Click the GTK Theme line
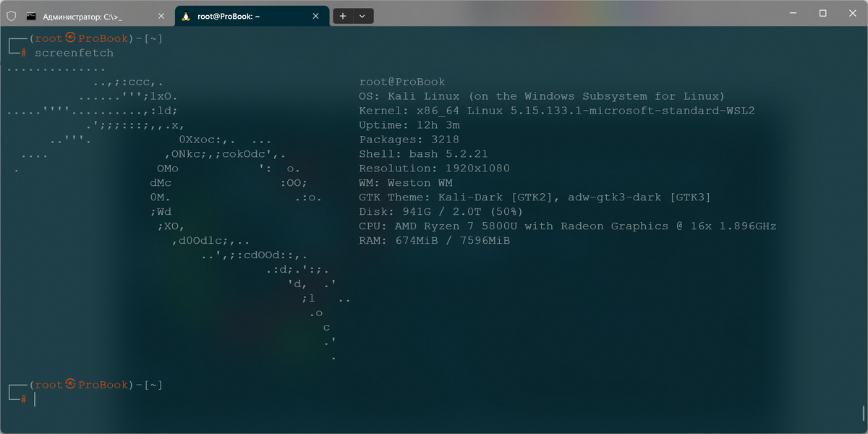The image size is (868, 434). click(x=535, y=197)
